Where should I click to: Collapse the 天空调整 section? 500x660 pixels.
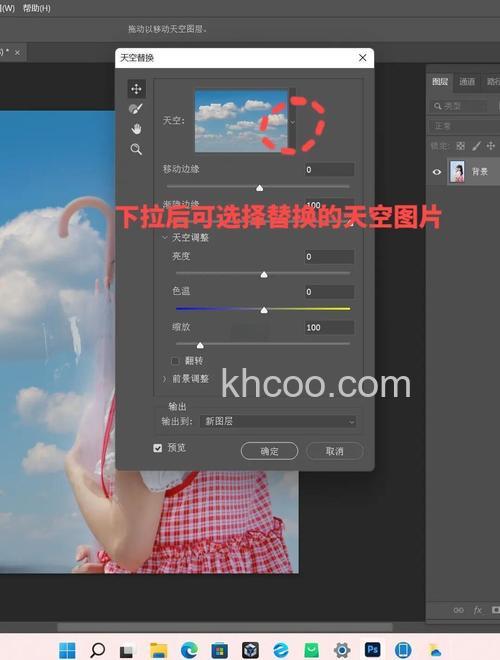click(165, 238)
